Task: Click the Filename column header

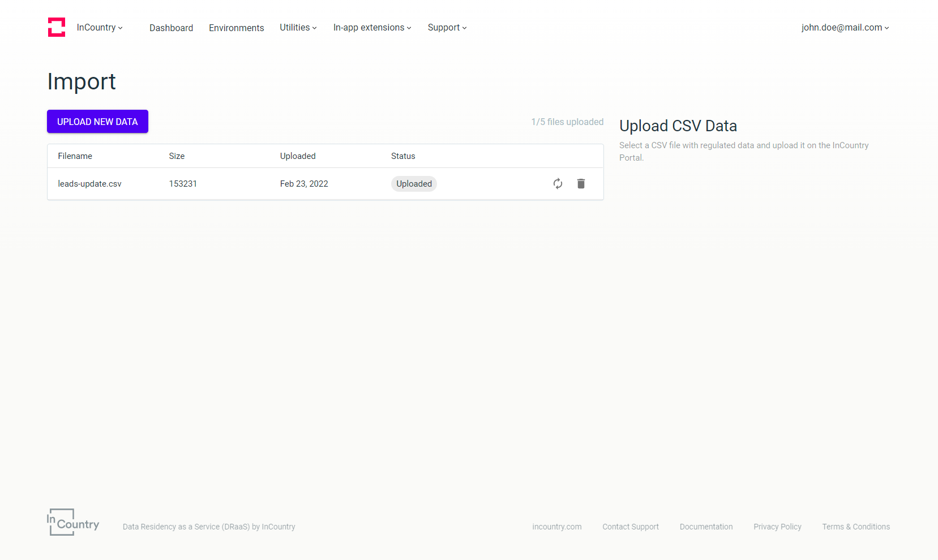Action: (75, 156)
